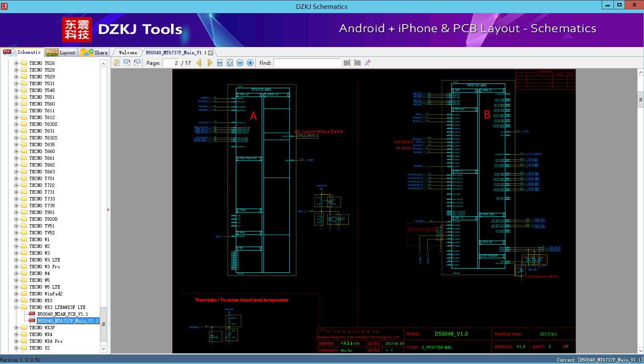Click the find next icon

pyautogui.click(x=357, y=63)
